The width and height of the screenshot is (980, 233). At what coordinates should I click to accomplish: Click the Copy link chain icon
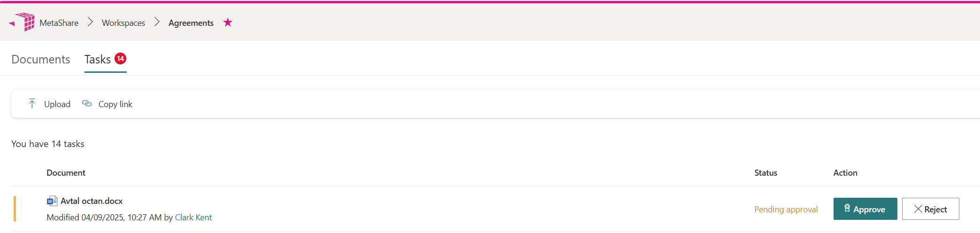click(x=87, y=104)
